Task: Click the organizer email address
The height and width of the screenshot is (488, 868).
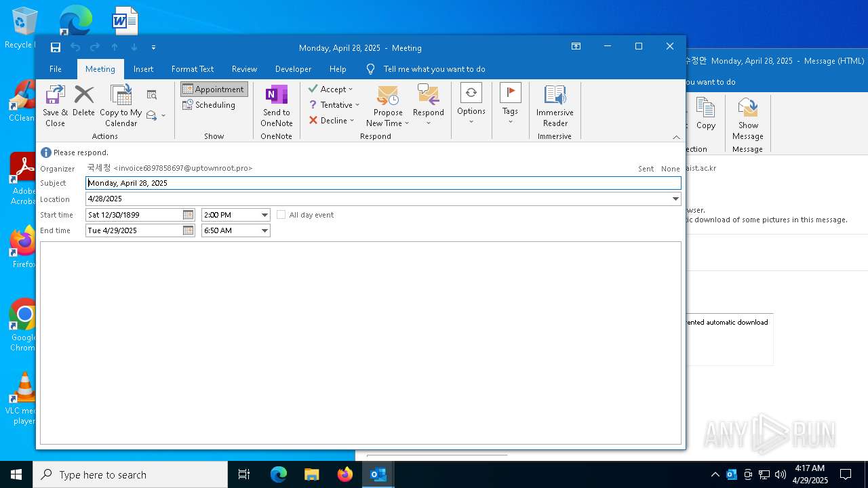Action: tap(183, 168)
